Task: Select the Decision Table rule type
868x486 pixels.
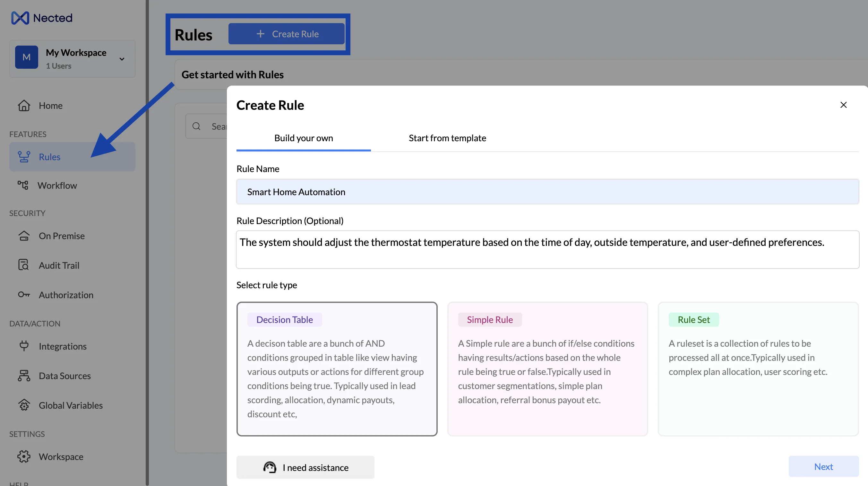Action: point(337,369)
